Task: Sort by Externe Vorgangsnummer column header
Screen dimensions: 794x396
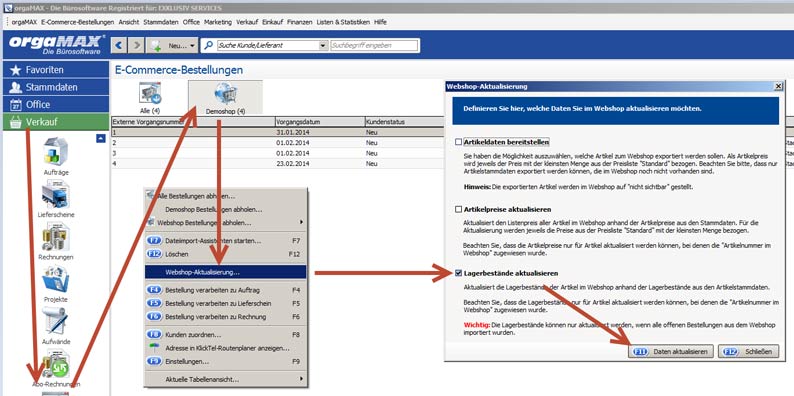Action: (x=193, y=122)
